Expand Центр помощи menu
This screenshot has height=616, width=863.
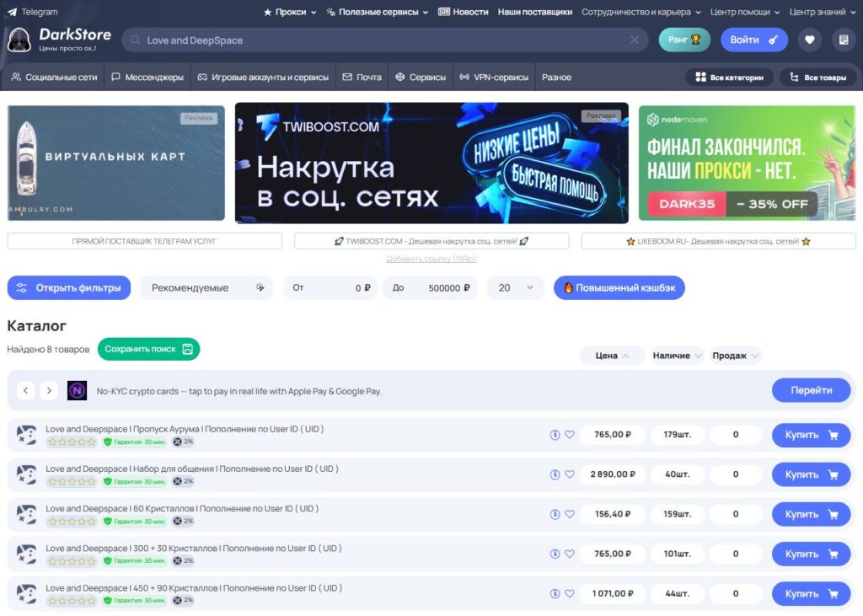(745, 12)
